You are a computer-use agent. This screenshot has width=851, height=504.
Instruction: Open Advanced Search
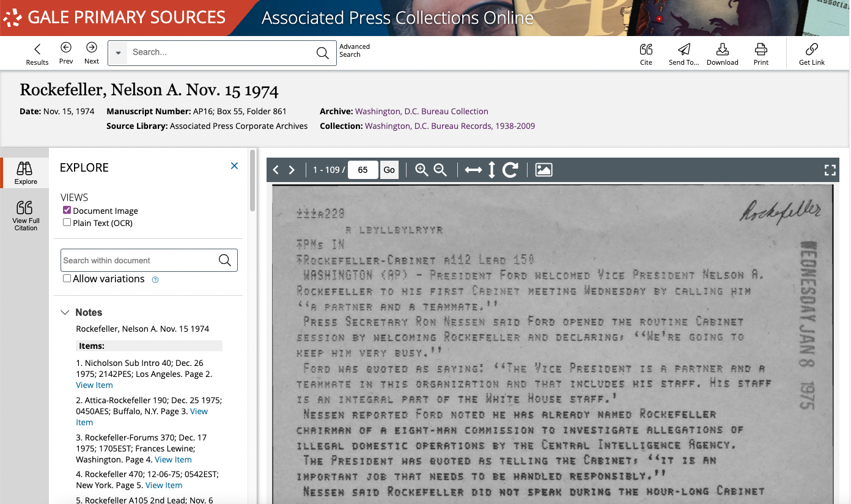click(355, 50)
